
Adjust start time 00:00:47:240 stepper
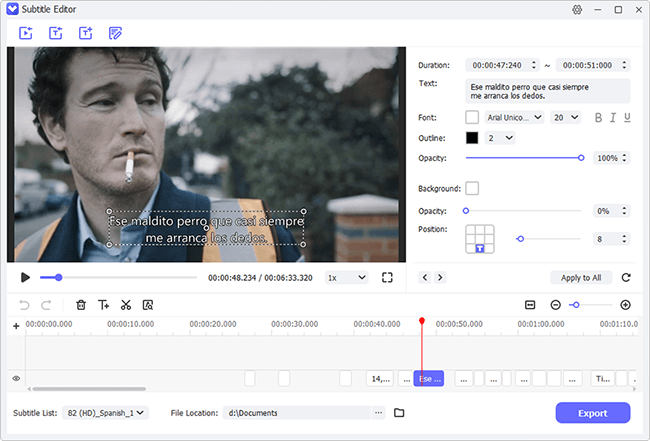[x=534, y=65]
